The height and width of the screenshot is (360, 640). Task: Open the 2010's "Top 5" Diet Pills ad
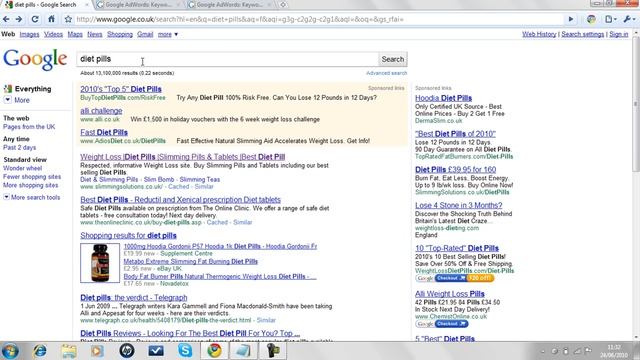121,89
